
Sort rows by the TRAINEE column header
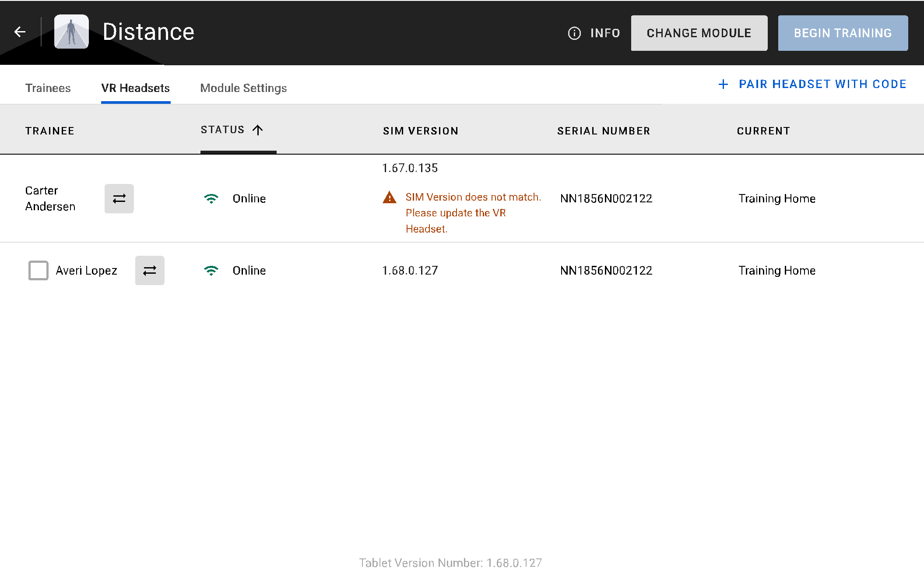[49, 131]
